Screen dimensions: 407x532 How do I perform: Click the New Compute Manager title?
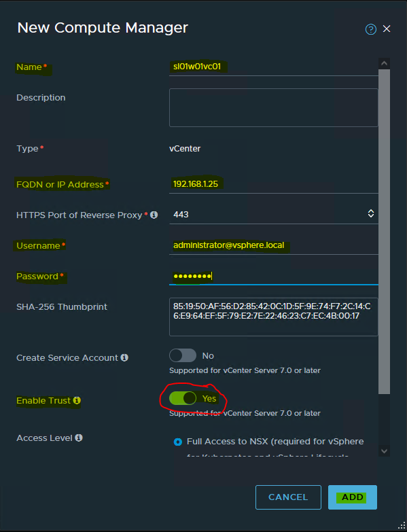point(103,27)
